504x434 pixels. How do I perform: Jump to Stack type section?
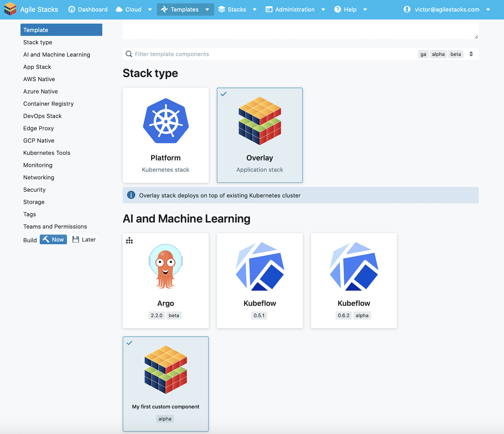click(x=38, y=42)
